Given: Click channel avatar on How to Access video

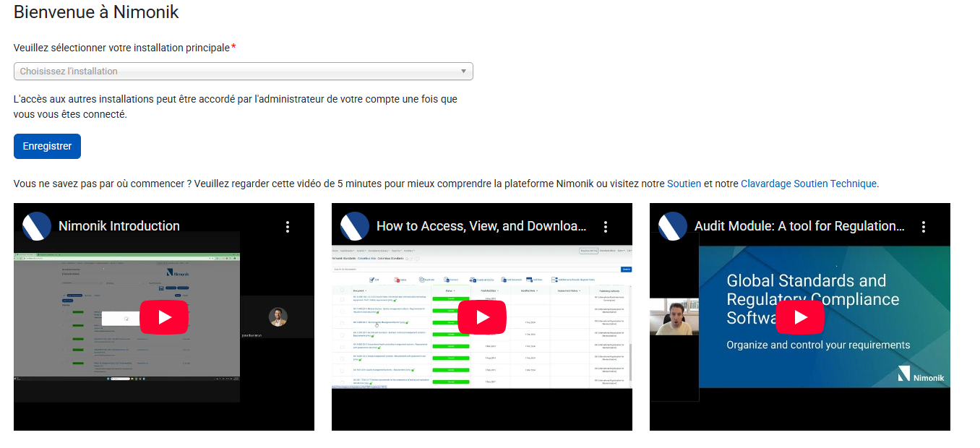Looking at the screenshot, I should 355,226.
